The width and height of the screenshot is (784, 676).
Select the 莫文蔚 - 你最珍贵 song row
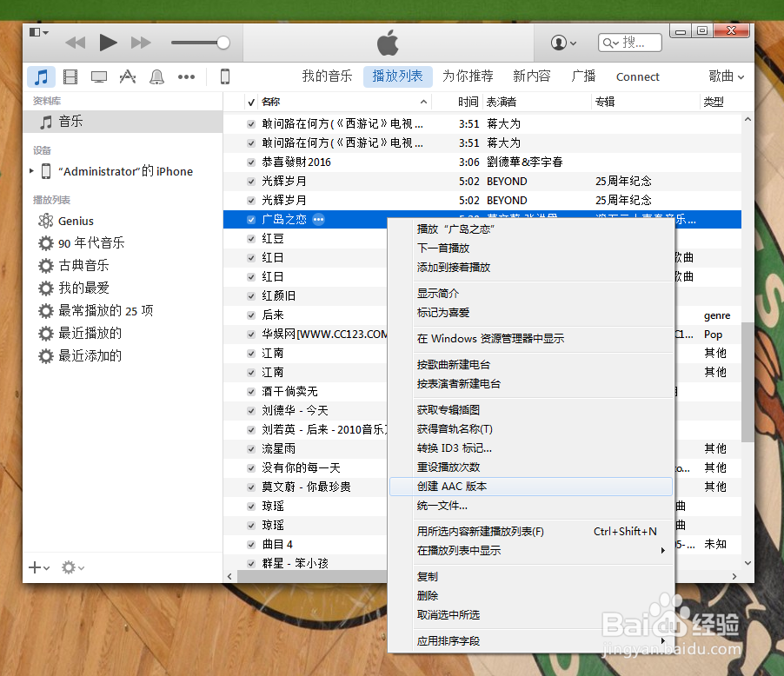point(306,487)
